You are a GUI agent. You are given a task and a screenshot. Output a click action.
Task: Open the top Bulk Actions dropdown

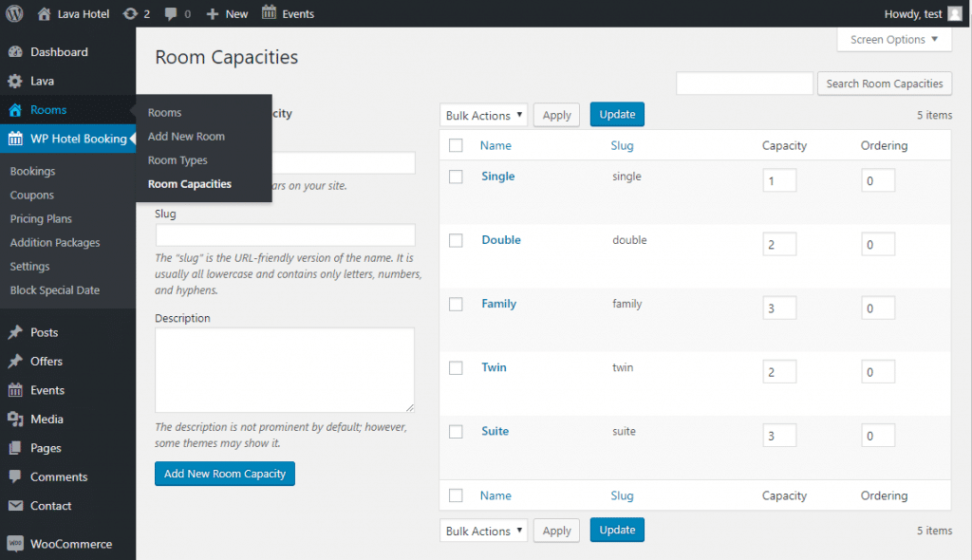coord(484,115)
